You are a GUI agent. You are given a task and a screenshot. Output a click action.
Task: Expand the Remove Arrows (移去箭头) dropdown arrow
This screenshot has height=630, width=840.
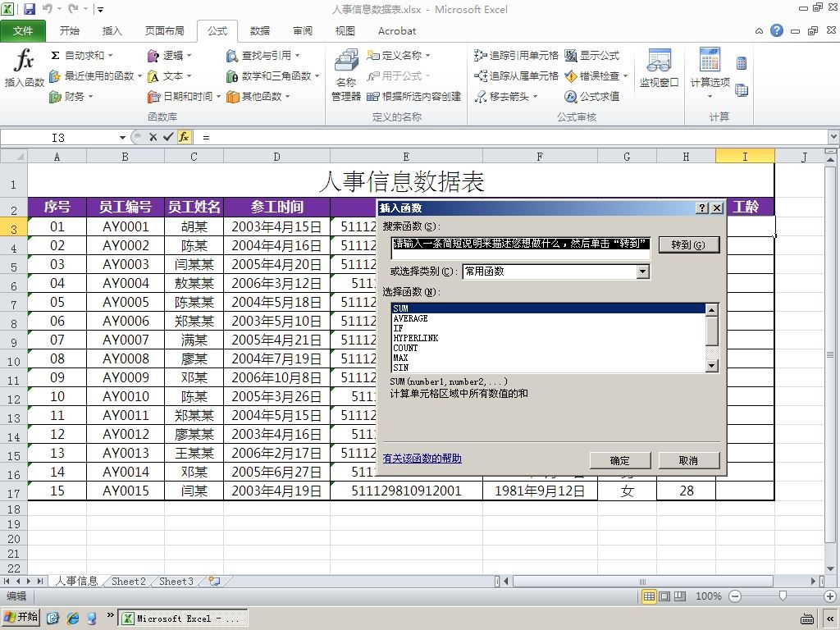pyautogui.click(x=535, y=97)
